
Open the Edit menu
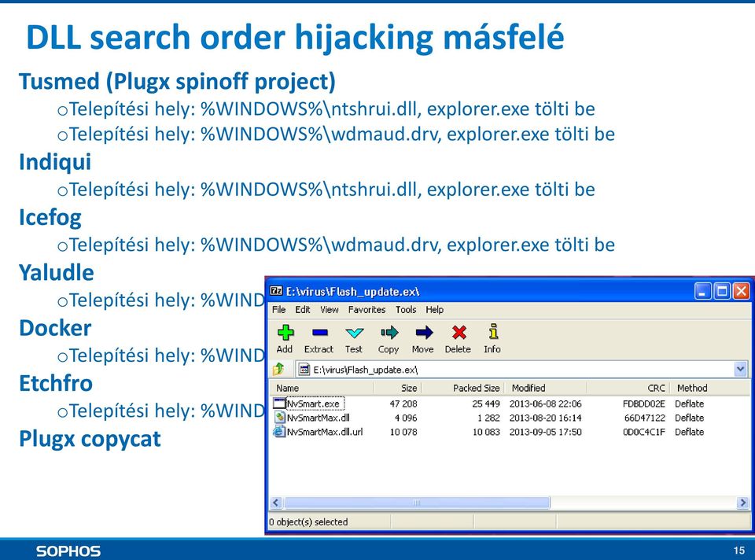(302, 310)
